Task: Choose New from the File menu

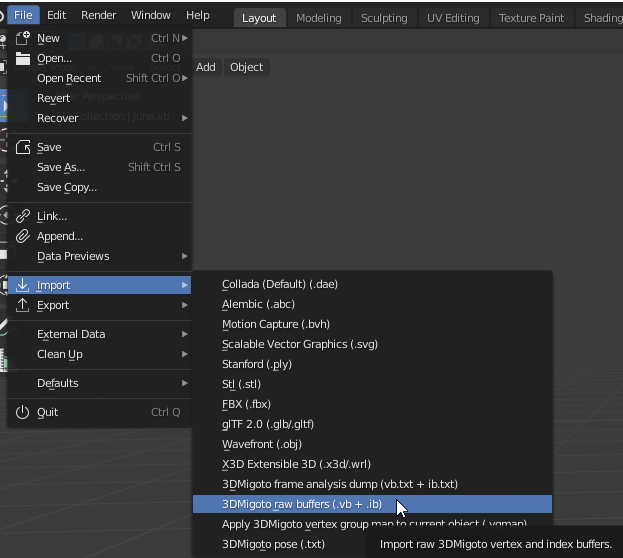Action: pyautogui.click(x=99, y=38)
